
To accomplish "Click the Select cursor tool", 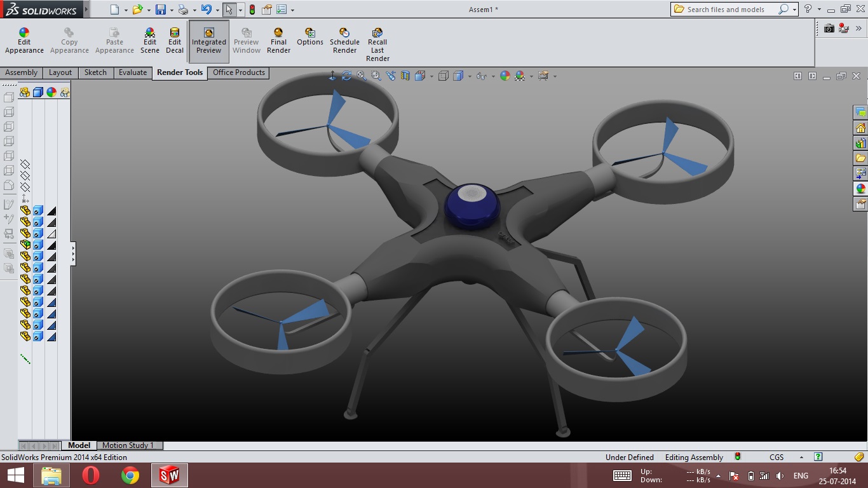I will point(229,10).
